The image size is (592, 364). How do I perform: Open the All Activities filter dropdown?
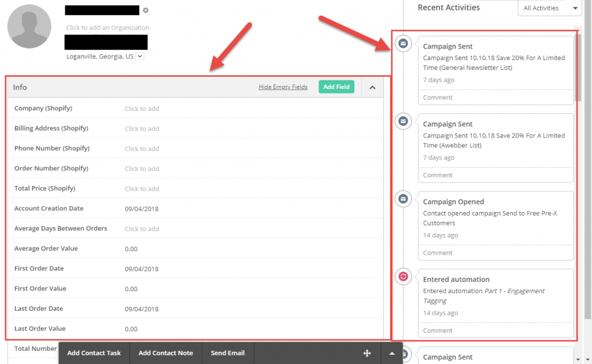[x=550, y=8]
